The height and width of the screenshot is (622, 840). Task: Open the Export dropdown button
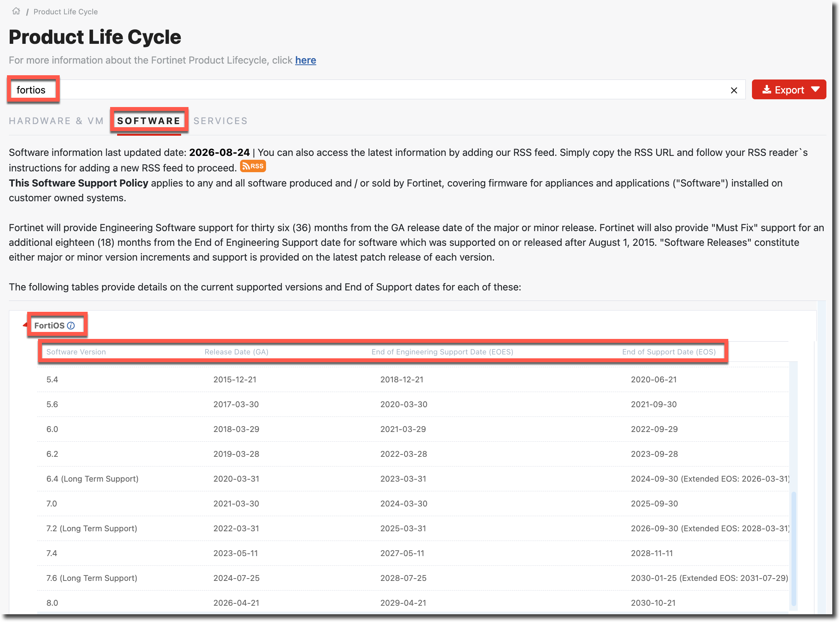[789, 90]
